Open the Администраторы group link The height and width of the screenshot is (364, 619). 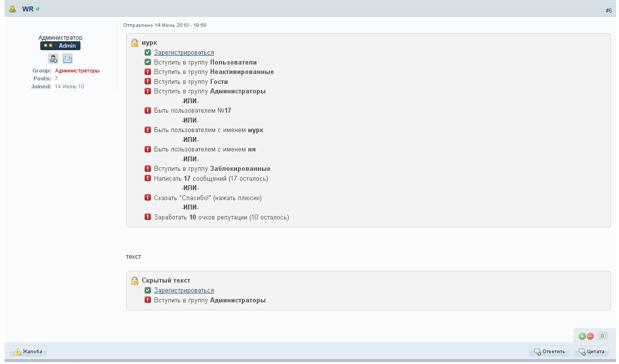pyautogui.click(x=77, y=71)
